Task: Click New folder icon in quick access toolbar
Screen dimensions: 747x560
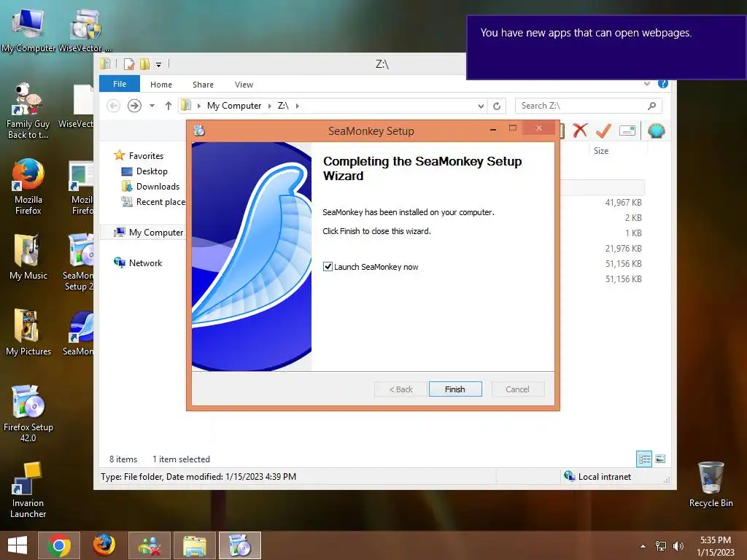Action: 144,64
